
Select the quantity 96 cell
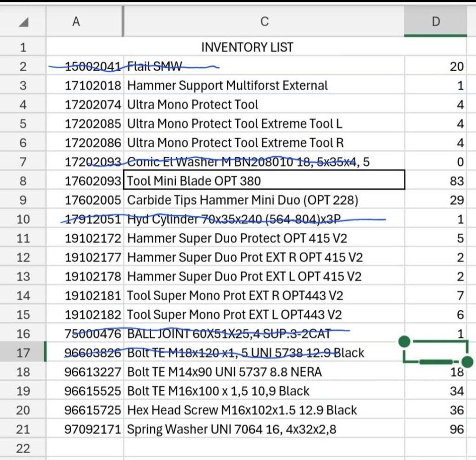tap(436, 429)
